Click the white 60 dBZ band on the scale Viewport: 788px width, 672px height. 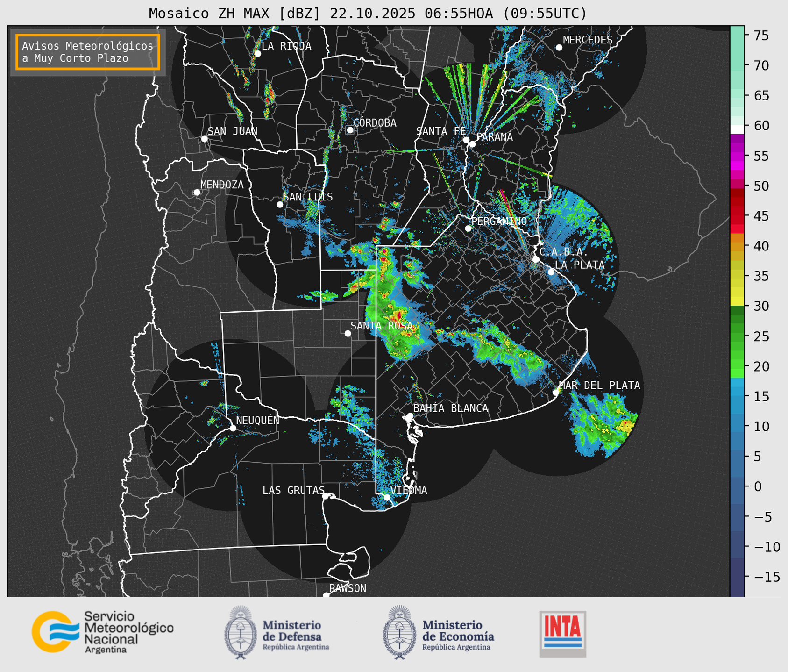737,129
